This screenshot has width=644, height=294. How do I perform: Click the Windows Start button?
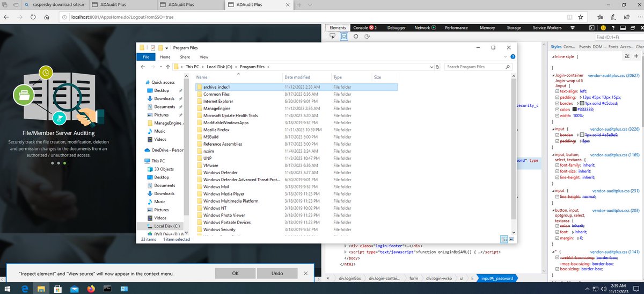[8, 289]
